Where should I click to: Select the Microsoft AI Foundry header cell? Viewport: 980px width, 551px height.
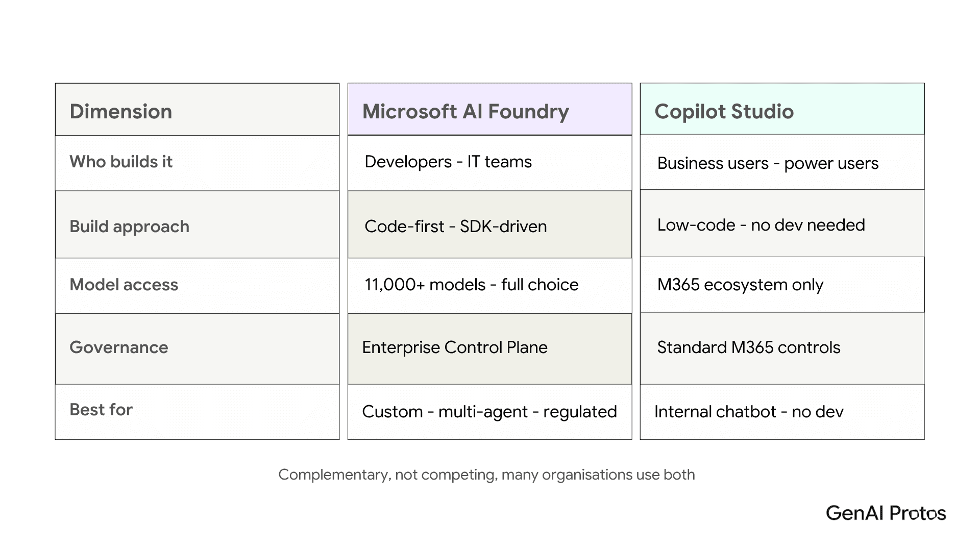pyautogui.click(x=489, y=109)
